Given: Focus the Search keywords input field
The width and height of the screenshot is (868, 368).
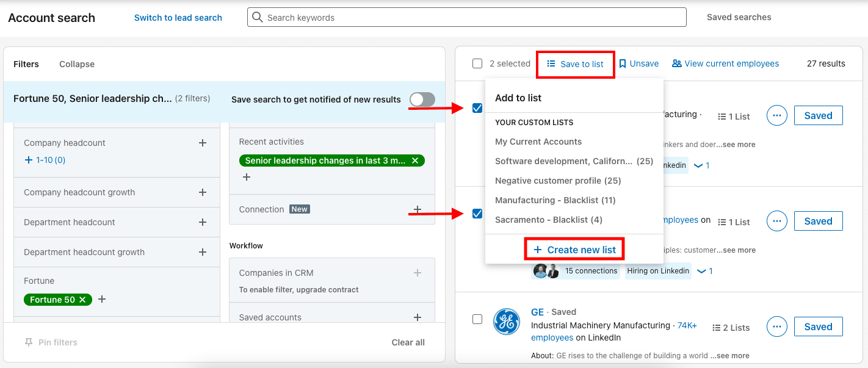Looking at the screenshot, I should coord(467,17).
